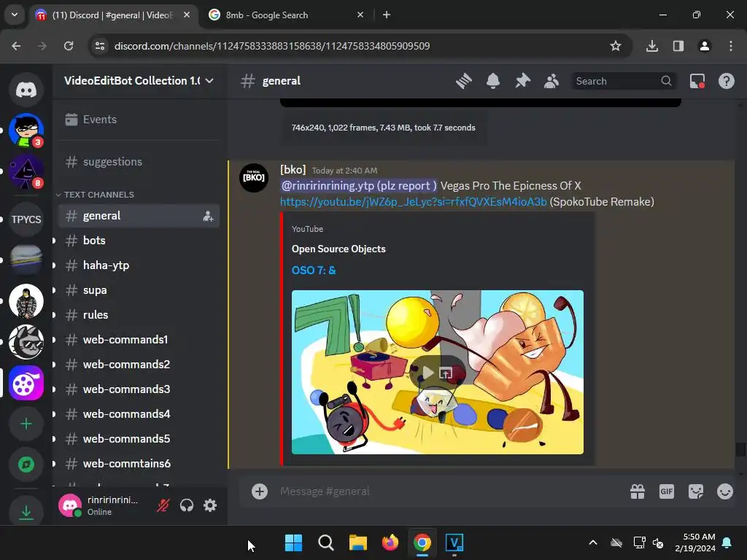Open Events in the channel list
This screenshot has height=560, width=747.
[139, 120]
